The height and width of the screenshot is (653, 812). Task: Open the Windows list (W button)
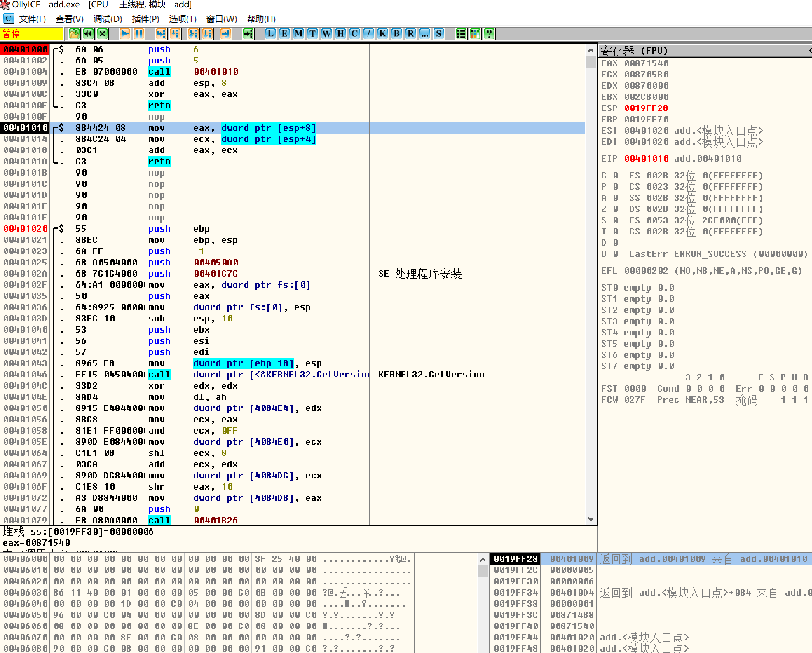(327, 34)
